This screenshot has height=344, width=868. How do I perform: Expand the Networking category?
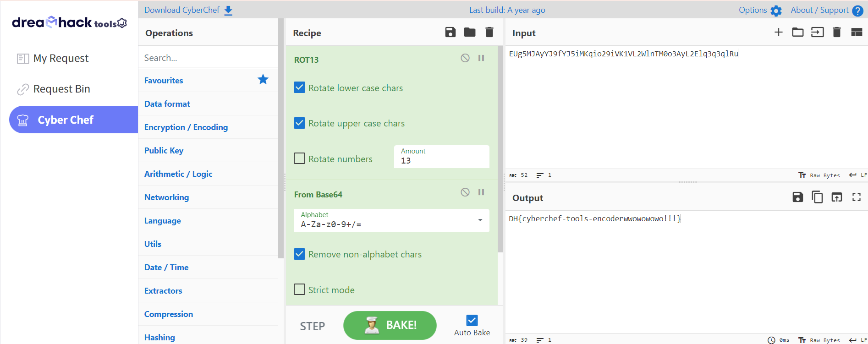209,197
